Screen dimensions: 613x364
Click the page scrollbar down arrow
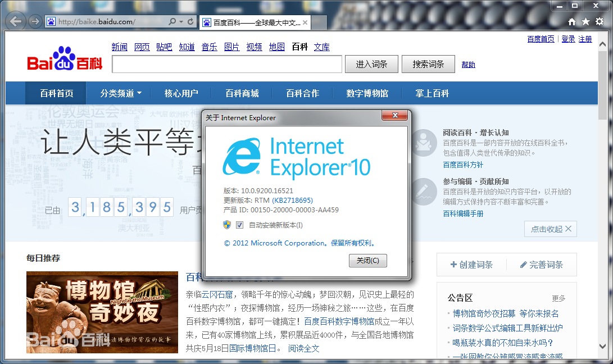[602, 347]
